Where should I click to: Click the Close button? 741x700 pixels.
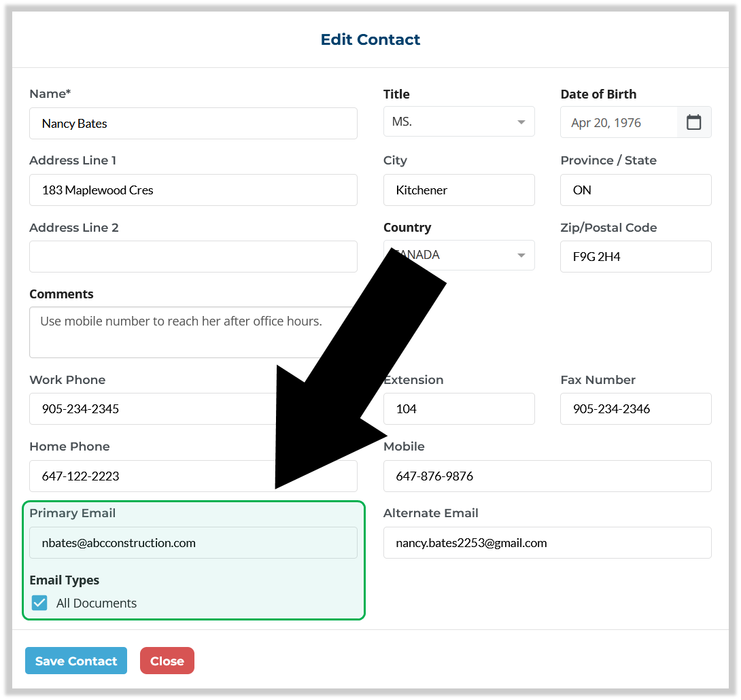(x=167, y=661)
